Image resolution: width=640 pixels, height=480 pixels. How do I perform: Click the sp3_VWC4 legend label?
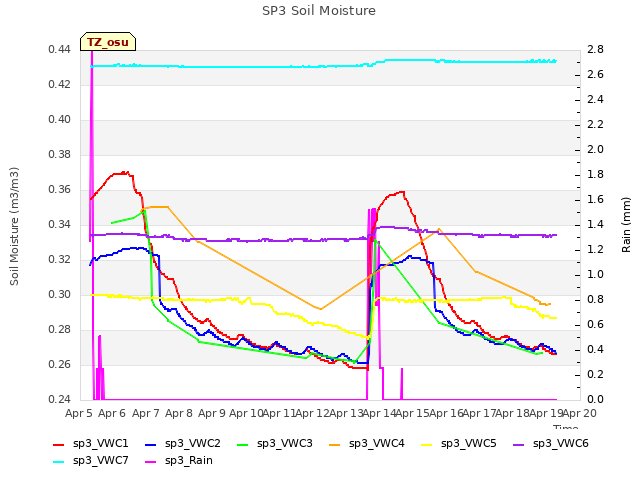point(377,443)
